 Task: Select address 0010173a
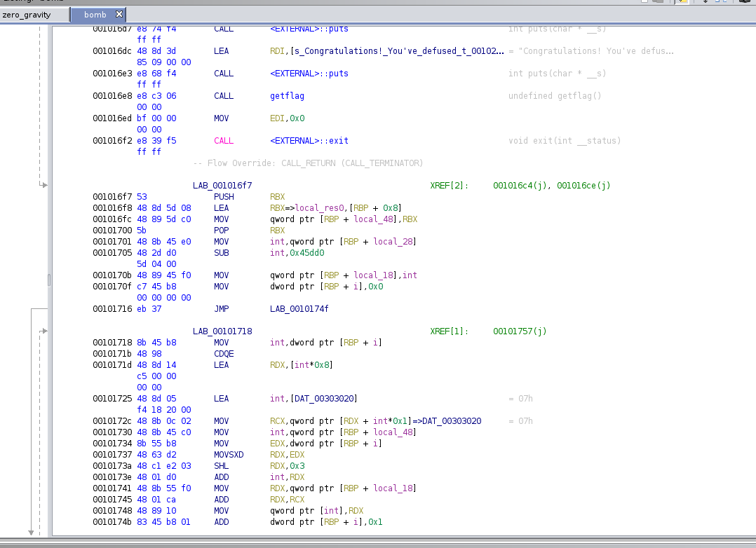112,466
